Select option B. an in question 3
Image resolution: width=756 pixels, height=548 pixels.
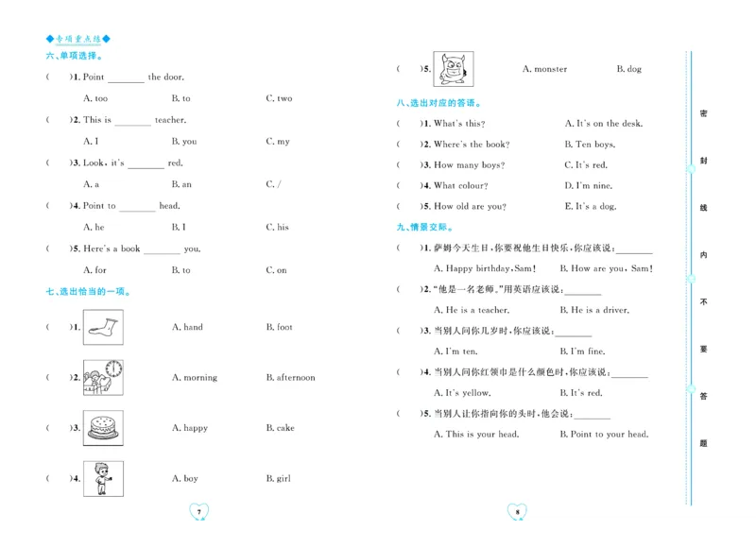coord(181,183)
